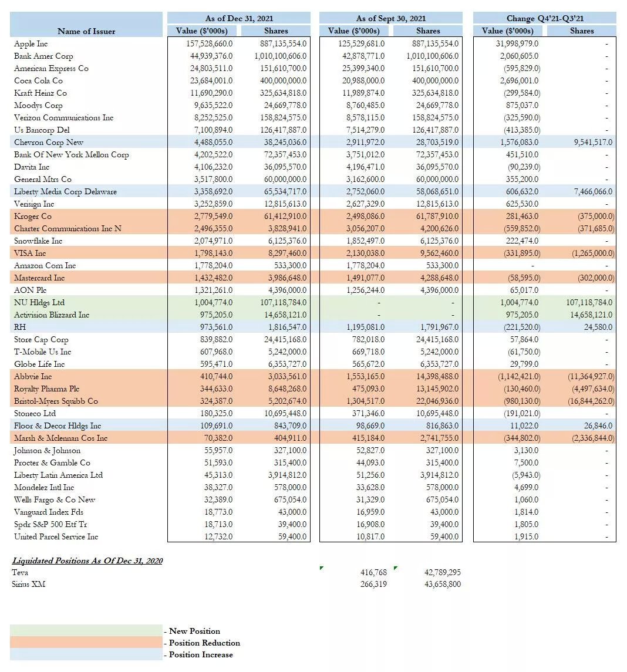Image resolution: width=627 pixels, height=672 pixels.
Task: Click Chevron shares change 9,541,517.0
Action: click(x=593, y=142)
